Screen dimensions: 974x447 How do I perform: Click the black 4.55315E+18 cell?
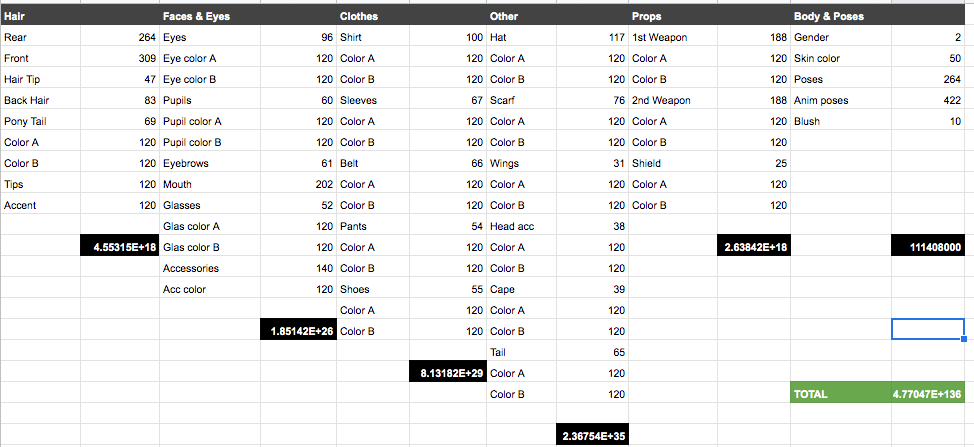[119, 247]
